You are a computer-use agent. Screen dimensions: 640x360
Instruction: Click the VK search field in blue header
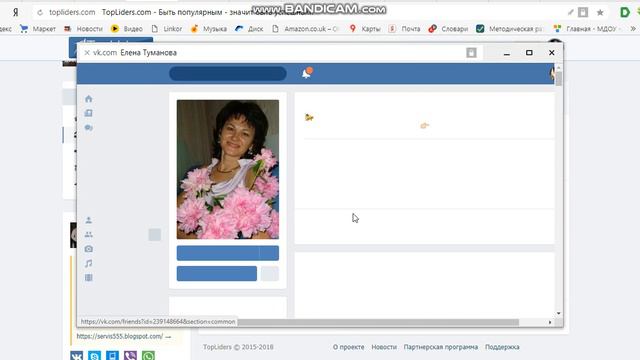pyautogui.click(x=228, y=73)
